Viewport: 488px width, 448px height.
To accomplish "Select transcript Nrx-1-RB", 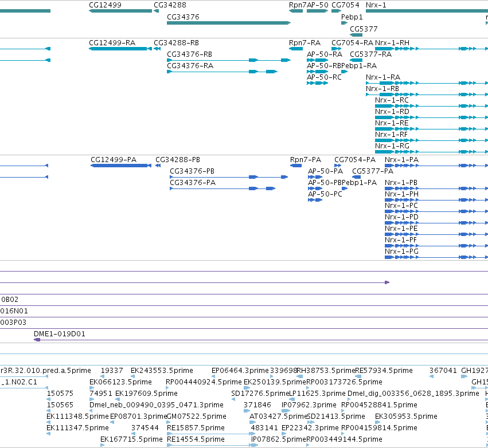I will click(382, 89).
